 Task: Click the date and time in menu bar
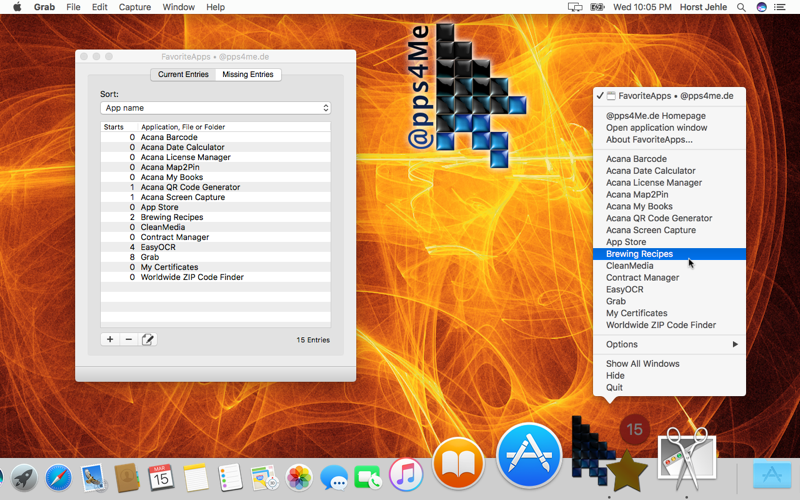click(x=642, y=7)
